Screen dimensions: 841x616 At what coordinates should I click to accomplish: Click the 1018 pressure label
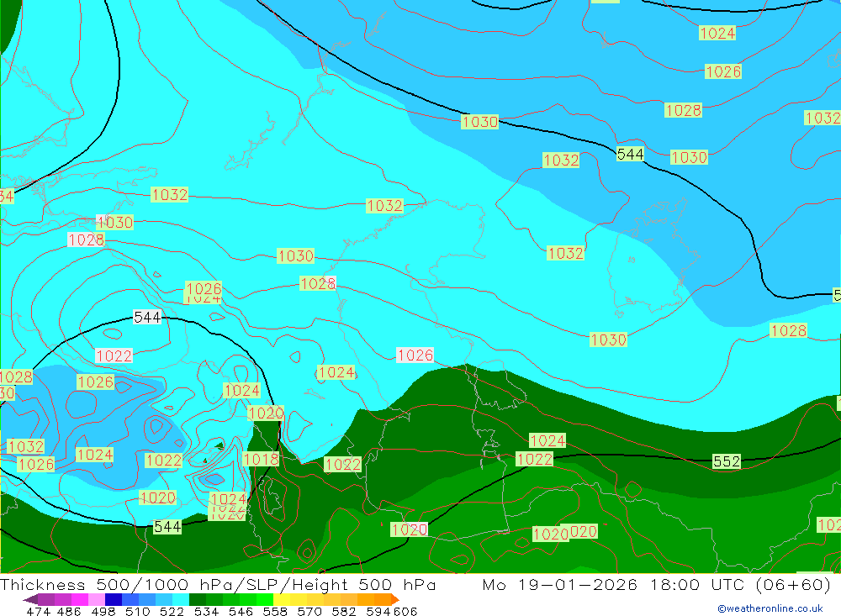261,459
